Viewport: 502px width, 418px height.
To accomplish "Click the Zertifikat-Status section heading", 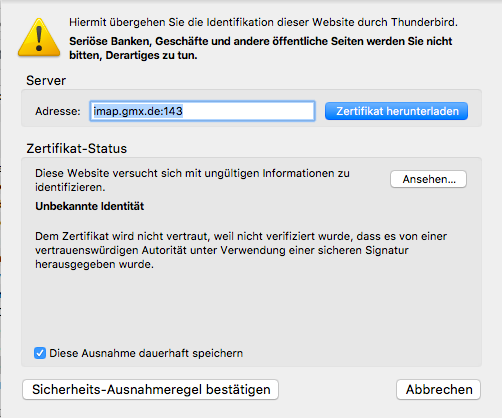I will tap(77, 149).
